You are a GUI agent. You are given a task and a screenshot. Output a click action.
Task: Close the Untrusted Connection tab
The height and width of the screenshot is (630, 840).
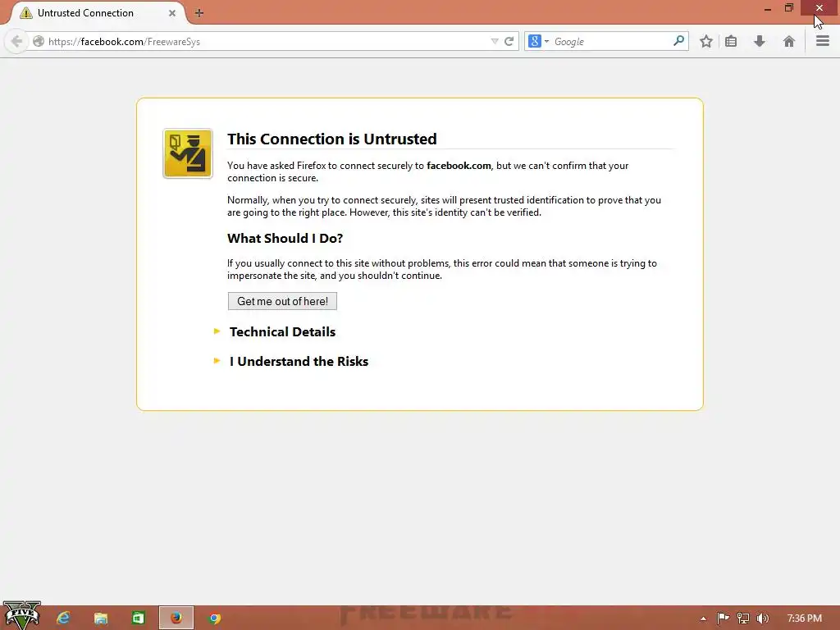[x=172, y=13]
